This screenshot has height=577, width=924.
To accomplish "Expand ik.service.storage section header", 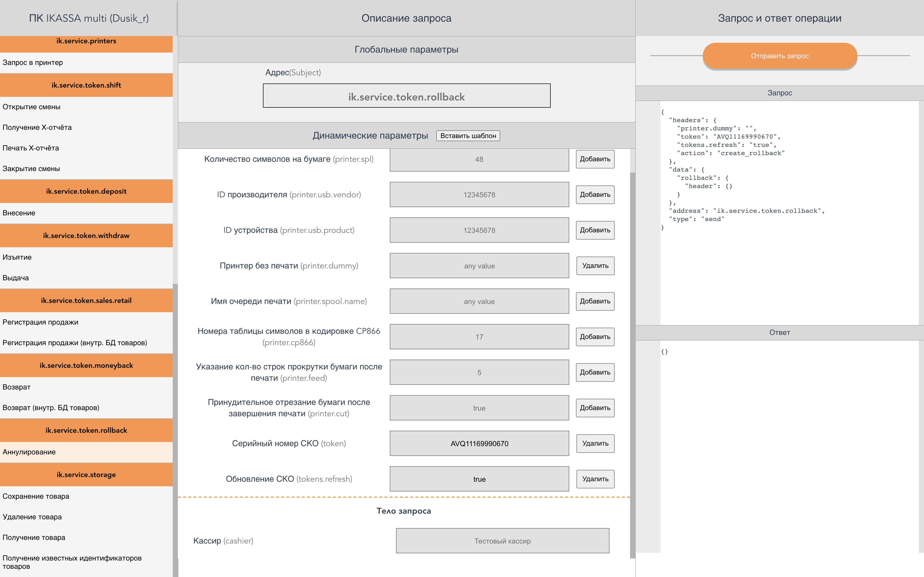I will pos(86,475).
